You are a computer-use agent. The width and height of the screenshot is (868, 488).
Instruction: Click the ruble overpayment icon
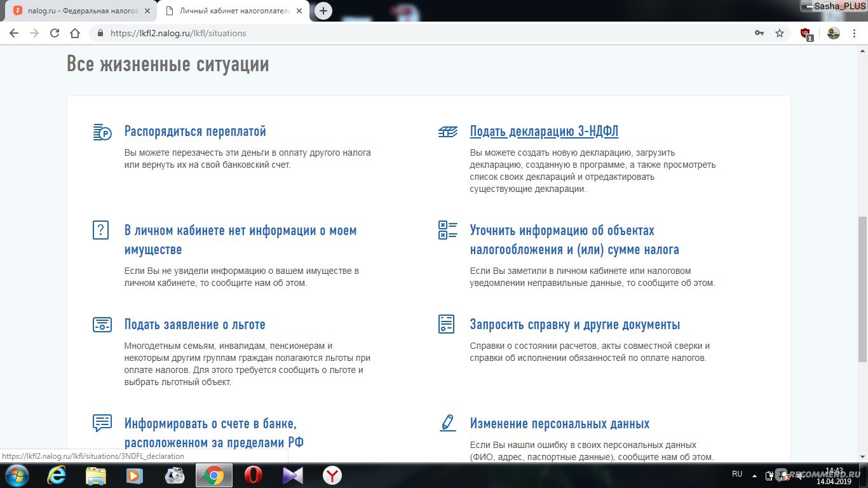pos(102,132)
